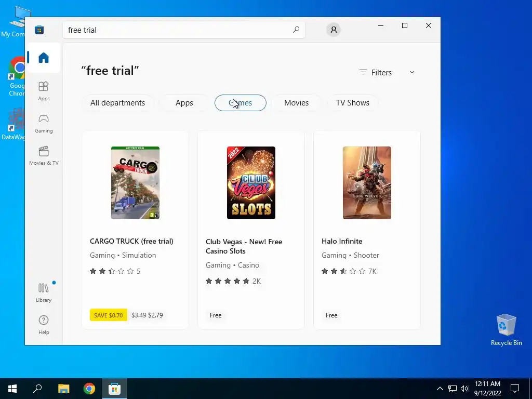This screenshot has height=399, width=532.
Task: Open File Explorer from the taskbar
Action: [x=63, y=389]
